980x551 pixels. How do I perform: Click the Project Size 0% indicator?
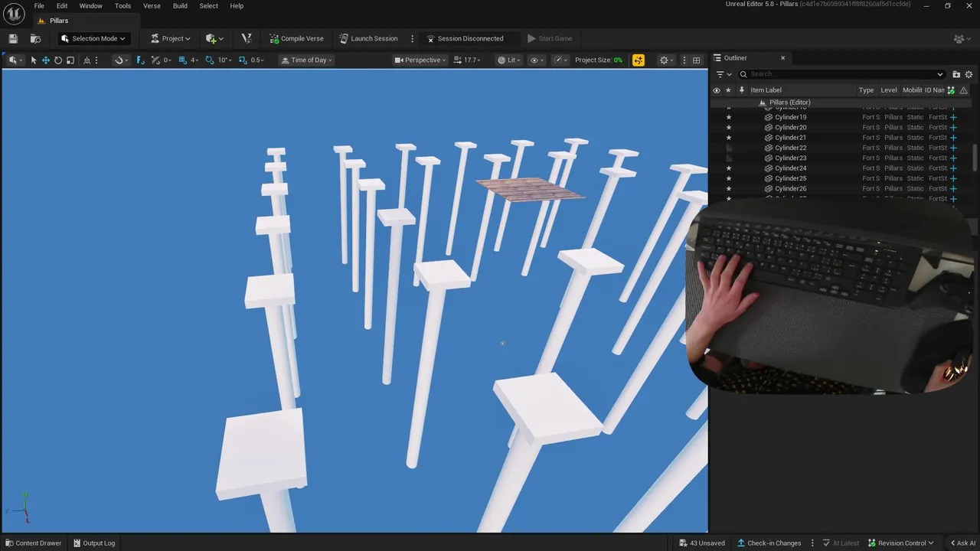[598, 60]
